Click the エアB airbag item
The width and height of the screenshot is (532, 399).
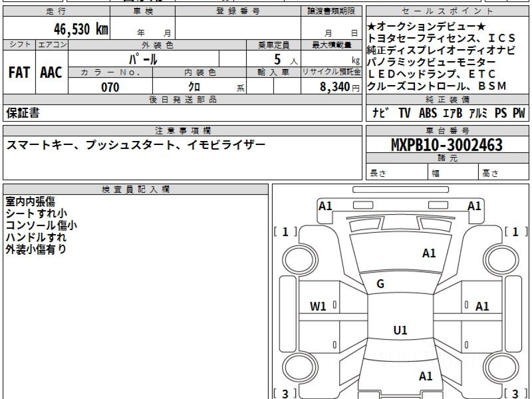click(453, 113)
